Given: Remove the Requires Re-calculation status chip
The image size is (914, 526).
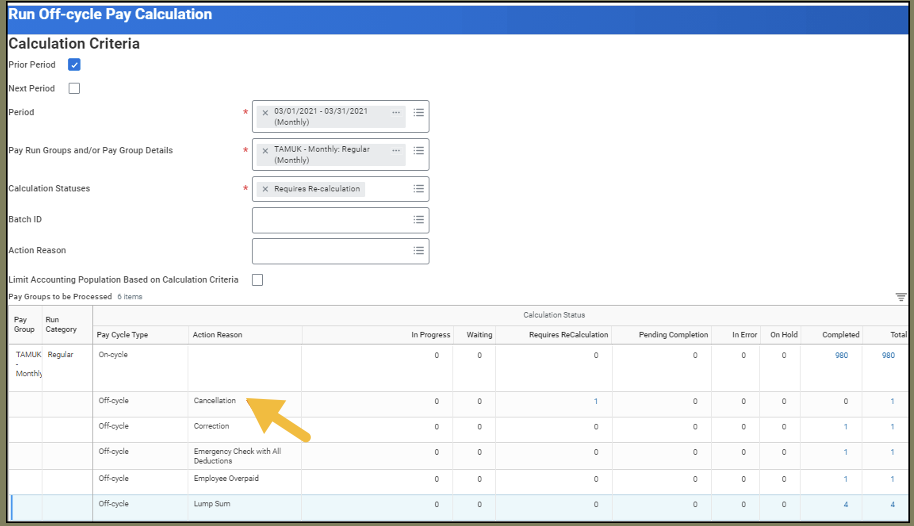Looking at the screenshot, I should click(265, 189).
